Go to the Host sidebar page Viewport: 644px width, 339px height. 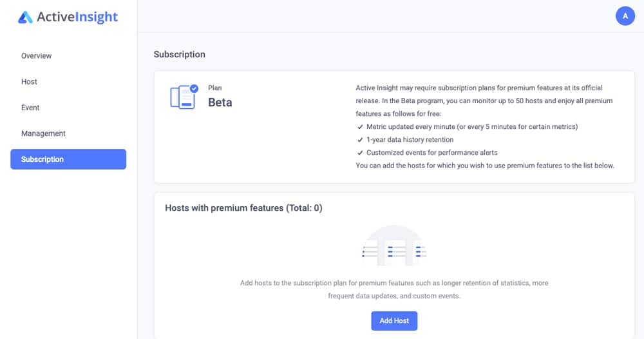[29, 82]
